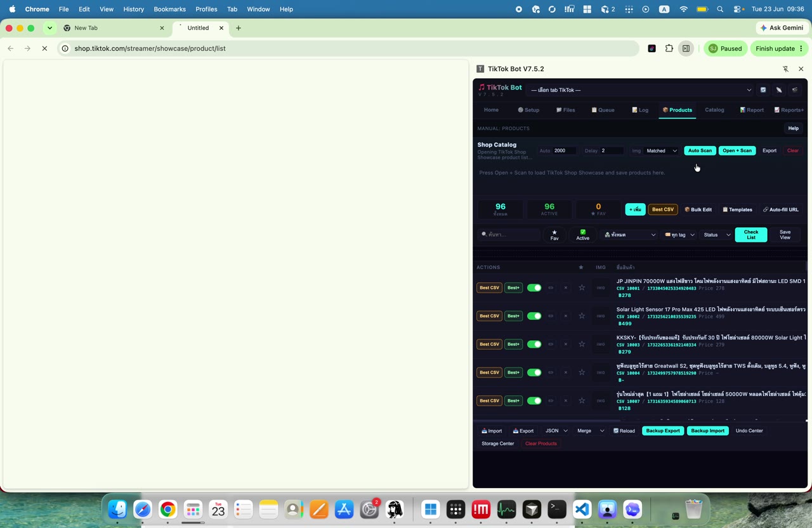Viewport: 812px width, 528px height.
Task: Open the Bookmarks menu in menu bar
Action: [x=169, y=9]
